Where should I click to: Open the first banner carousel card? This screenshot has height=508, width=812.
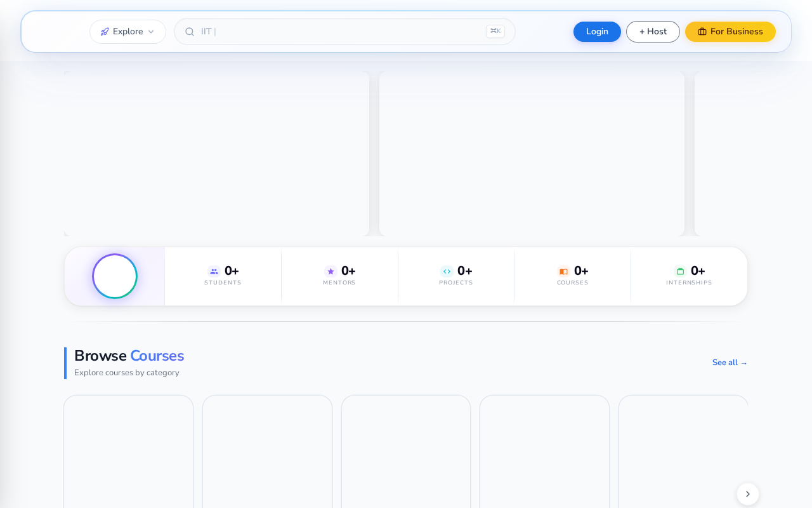point(217,154)
